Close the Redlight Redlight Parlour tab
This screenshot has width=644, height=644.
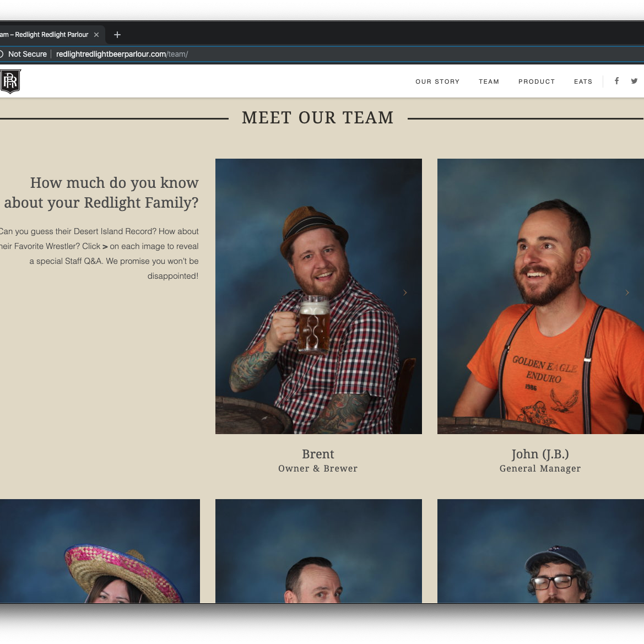96,35
